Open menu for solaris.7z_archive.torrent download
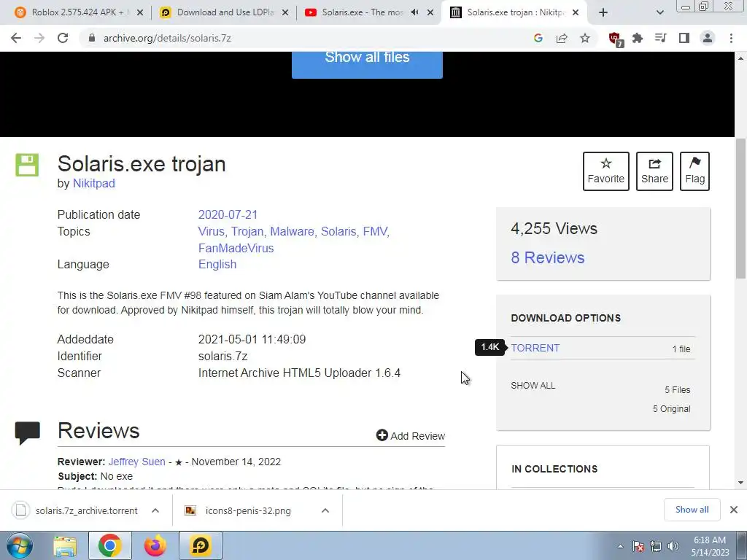 [x=155, y=510]
